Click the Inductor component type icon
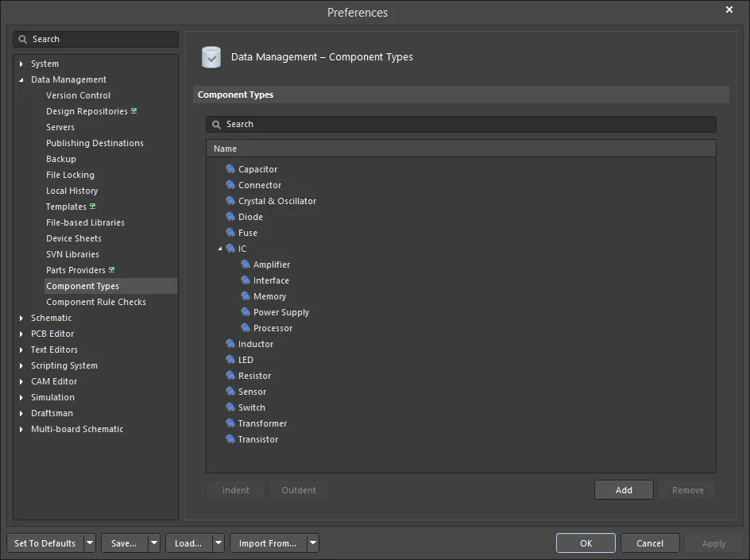 click(x=230, y=343)
